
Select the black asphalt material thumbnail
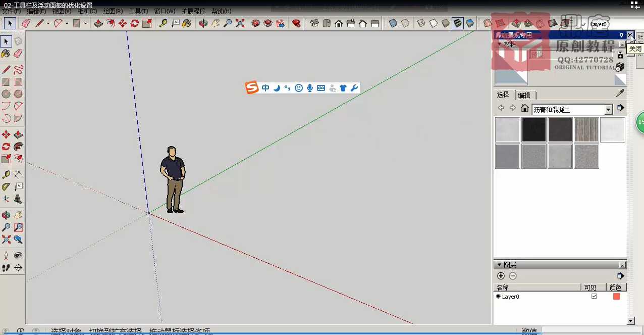click(533, 130)
